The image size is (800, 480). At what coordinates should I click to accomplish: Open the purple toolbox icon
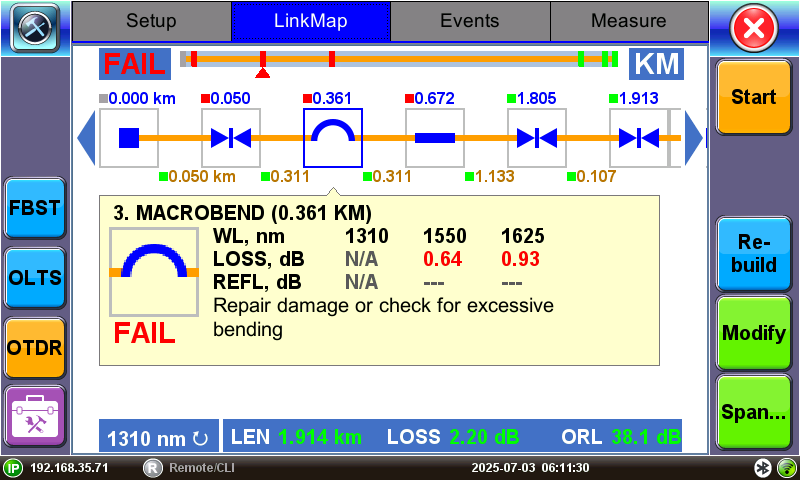pyautogui.click(x=34, y=416)
